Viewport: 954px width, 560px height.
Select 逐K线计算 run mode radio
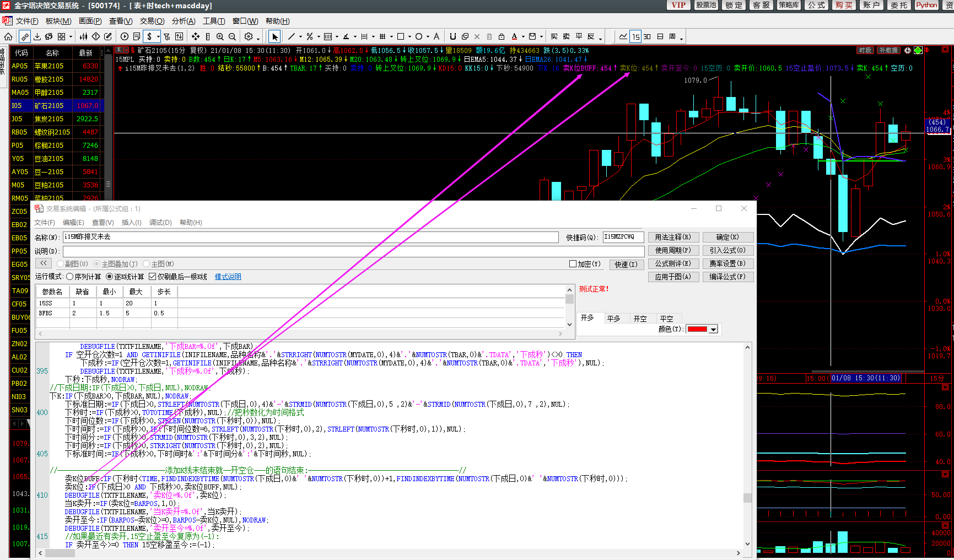pyautogui.click(x=110, y=277)
